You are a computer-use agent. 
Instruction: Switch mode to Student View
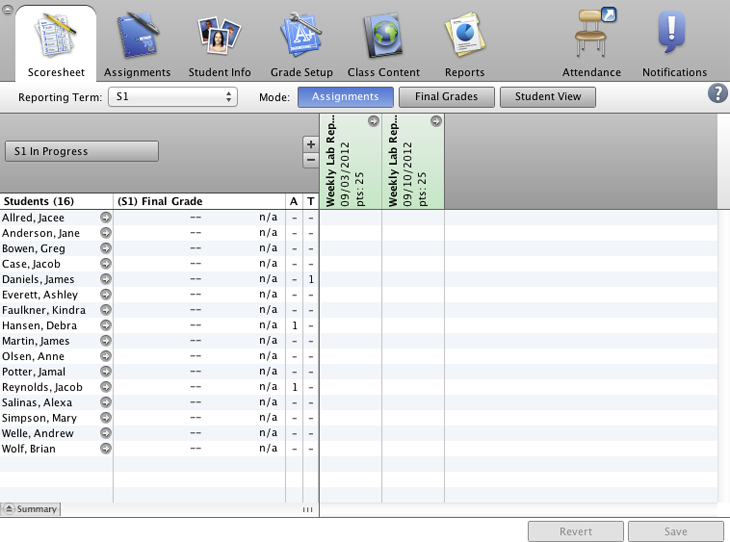tap(547, 97)
